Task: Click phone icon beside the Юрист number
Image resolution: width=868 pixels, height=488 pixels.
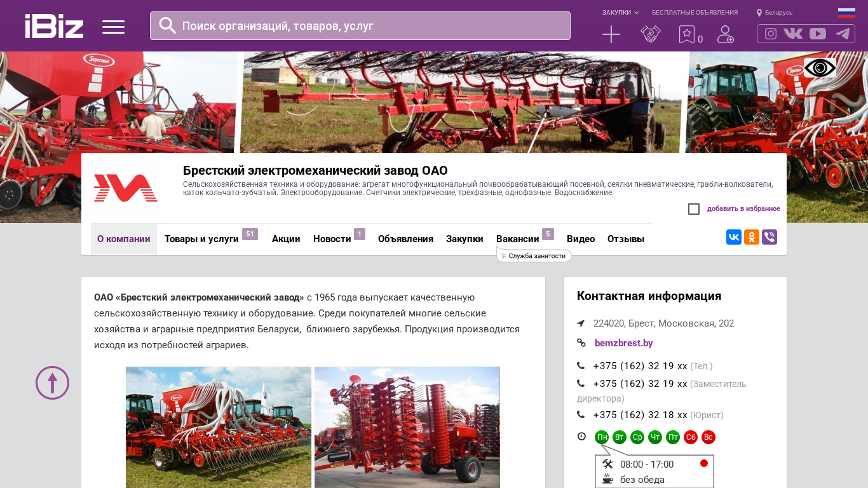Action: [x=581, y=415]
